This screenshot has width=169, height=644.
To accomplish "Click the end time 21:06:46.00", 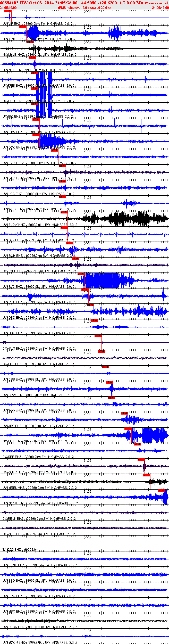I will [160, 8].
